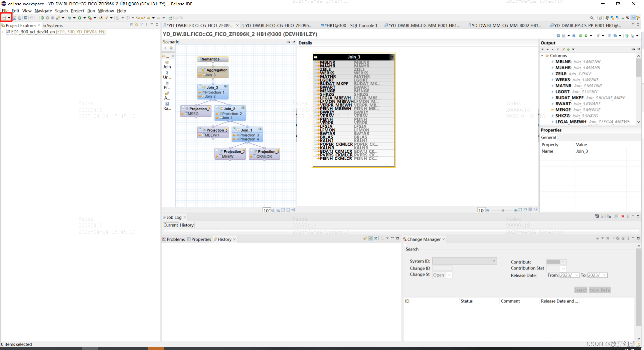Open the Join_3 details box dropdown arrow
This screenshot has height=350, width=644.
tap(392, 57)
